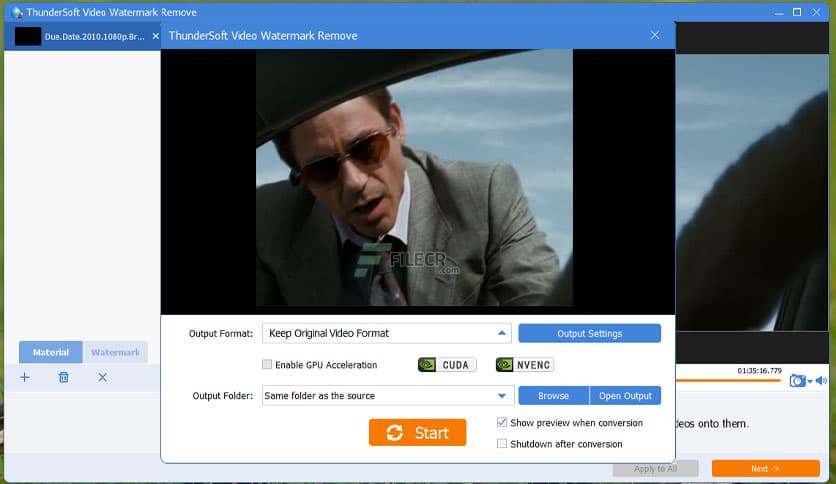Click the video preview in the dialog
This screenshot has width=836, height=484.
(x=414, y=178)
